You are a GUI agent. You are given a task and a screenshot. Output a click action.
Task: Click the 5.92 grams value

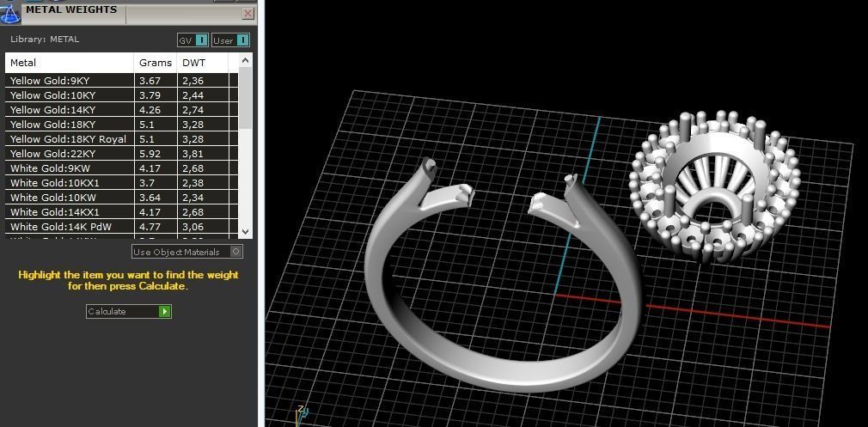point(150,154)
